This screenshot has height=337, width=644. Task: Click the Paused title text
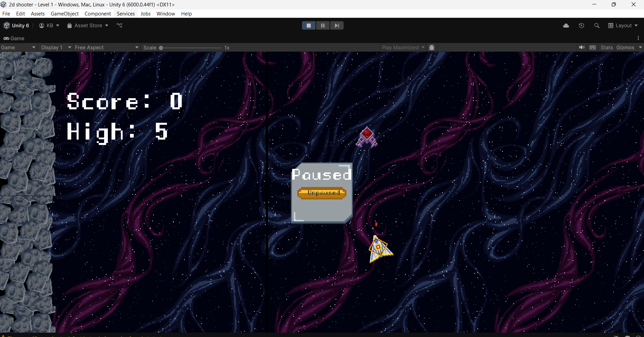click(x=322, y=174)
